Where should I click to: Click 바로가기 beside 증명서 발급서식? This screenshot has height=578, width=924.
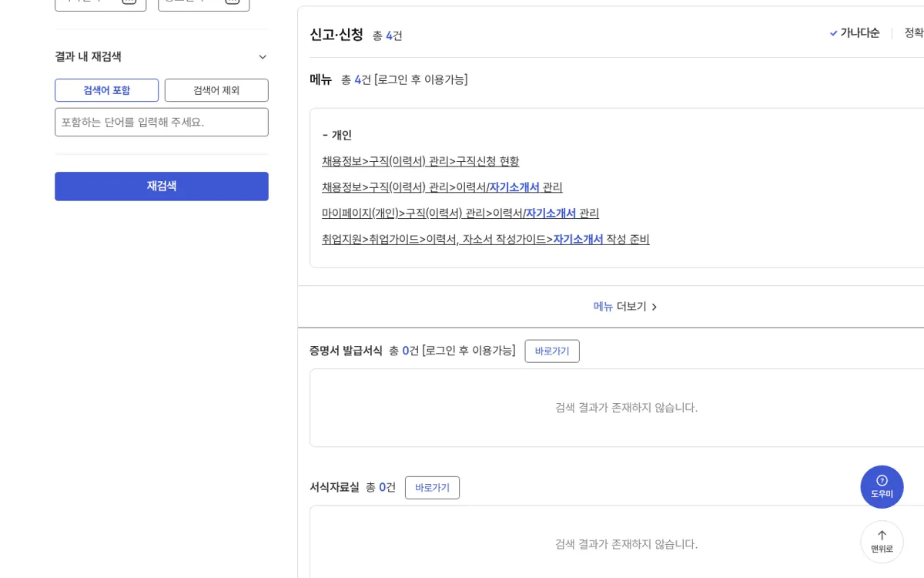coord(552,351)
